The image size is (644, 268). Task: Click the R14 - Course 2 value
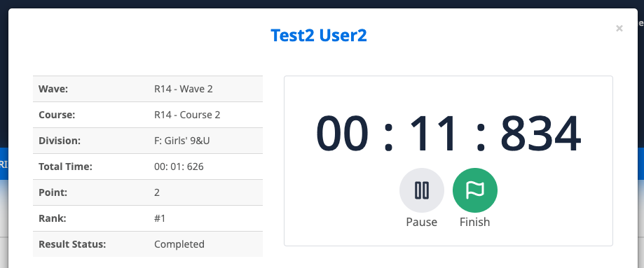(x=187, y=115)
